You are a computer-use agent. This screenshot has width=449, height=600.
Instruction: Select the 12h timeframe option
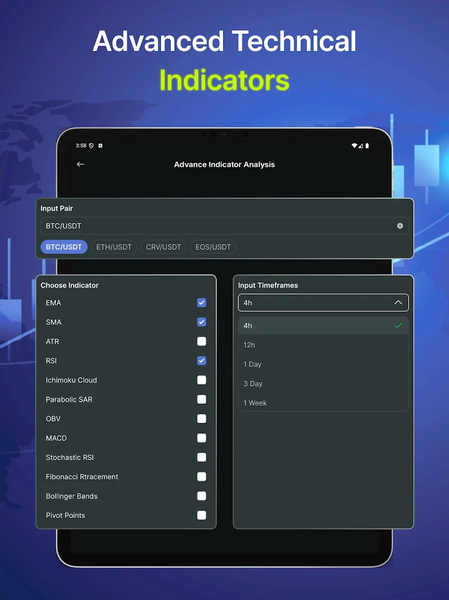[x=323, y=345]
